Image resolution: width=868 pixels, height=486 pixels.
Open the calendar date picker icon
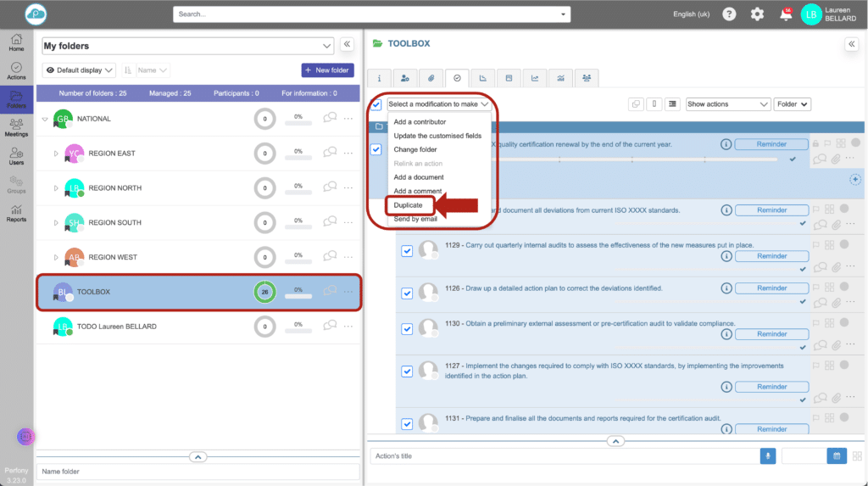[x=837, y=456]
